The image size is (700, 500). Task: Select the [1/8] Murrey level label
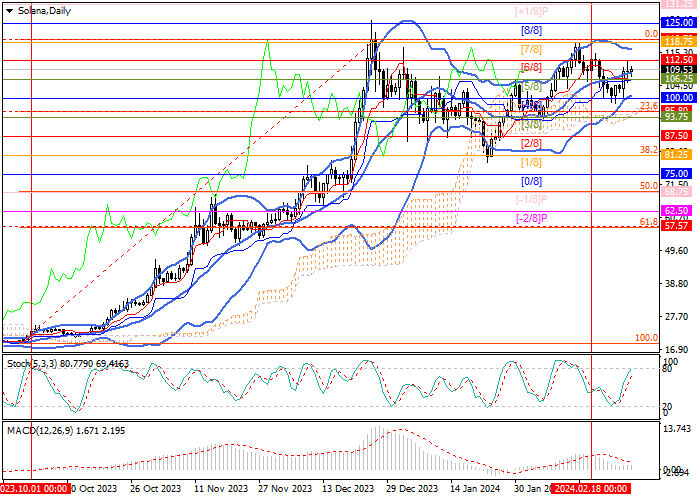tap(531, 162)
